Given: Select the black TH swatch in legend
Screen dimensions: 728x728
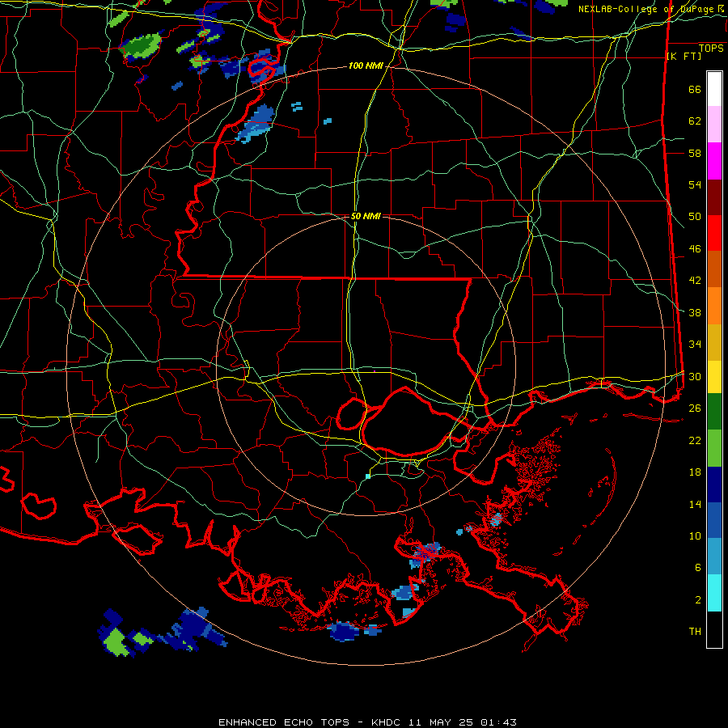Looking at the screenshot, I should (x=714, y=629).
